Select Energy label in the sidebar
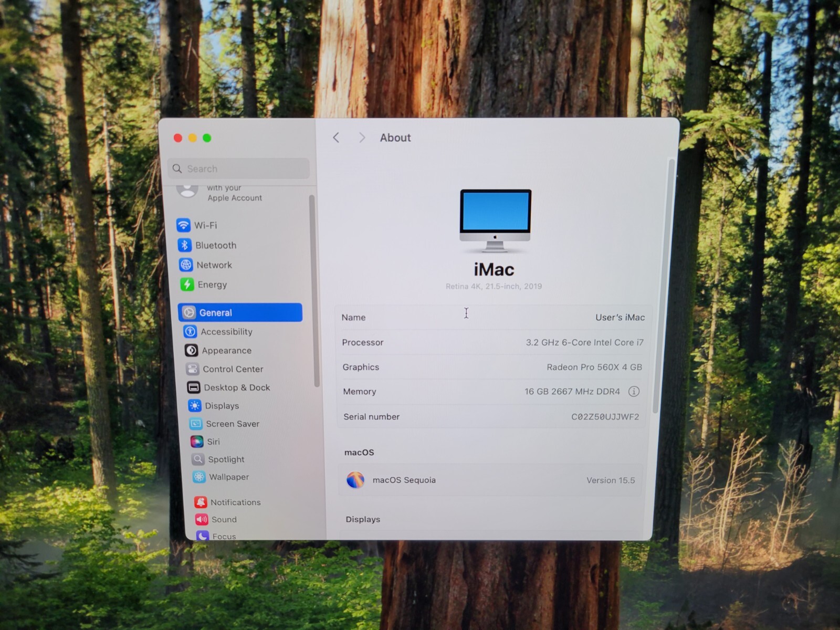Screen dimensions: 840x630 212,285
